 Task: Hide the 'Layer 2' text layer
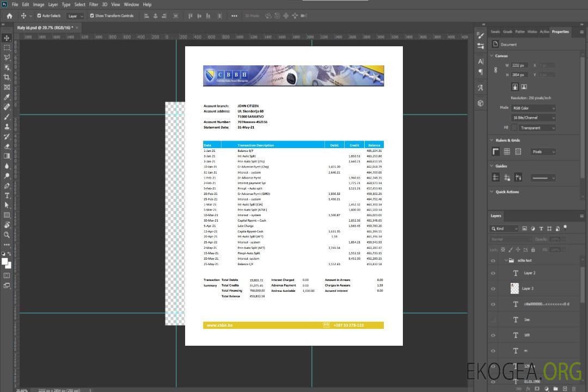tap(493, 273)
